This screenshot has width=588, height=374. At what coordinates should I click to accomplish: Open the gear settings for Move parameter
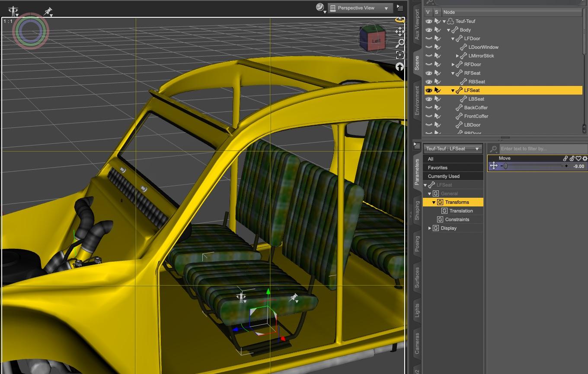coord(585,158)
